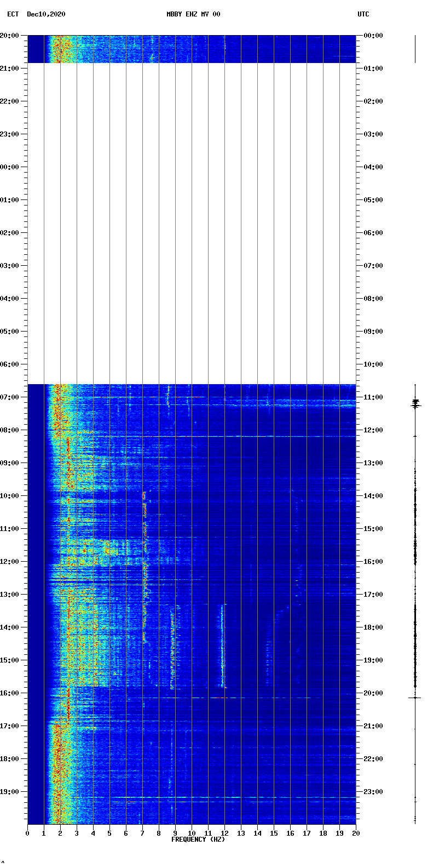Click frequency axis tick label 5
The image size is (439, 868).
pos(109,833)
